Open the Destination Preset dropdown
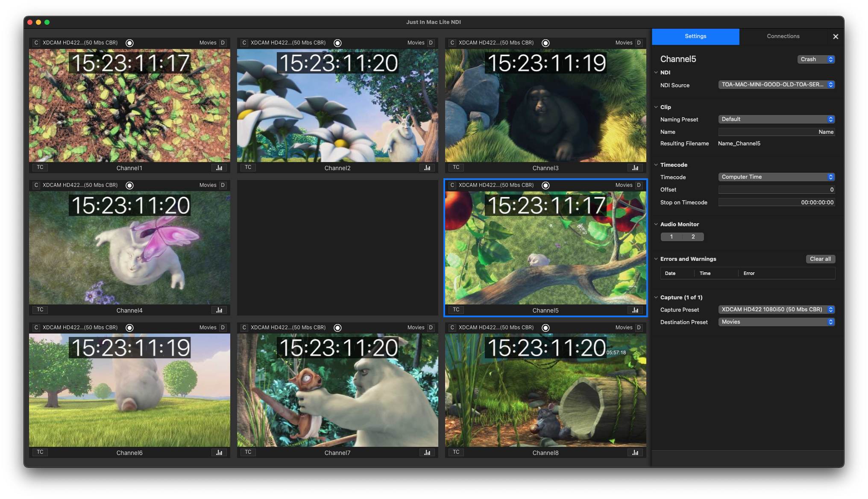 click(776, 322)
